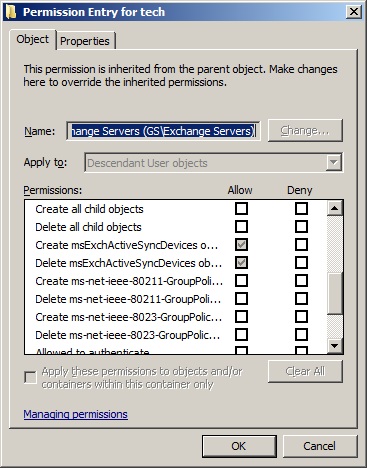This screenshot has height=468, width=367.
Task: Click permissions list scroll down arrow
Action: point(335,346)
